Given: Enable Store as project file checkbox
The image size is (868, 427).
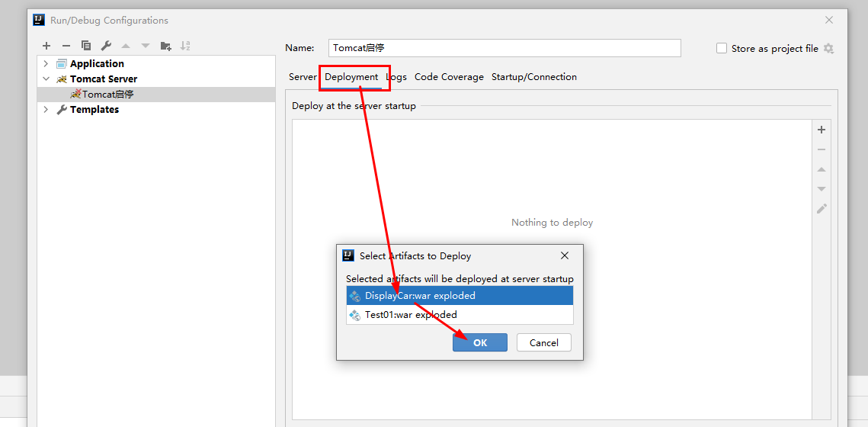Looking at the screenshot, I should tap(722, 48).
